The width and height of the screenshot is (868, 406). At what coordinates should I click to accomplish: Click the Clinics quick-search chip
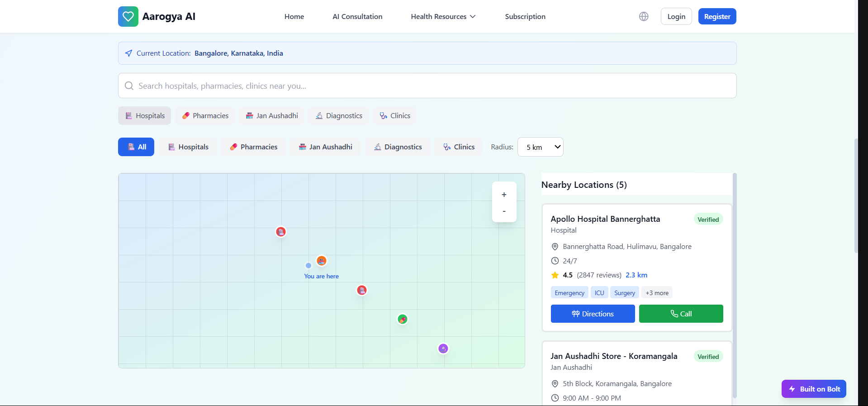coord(395,115)
